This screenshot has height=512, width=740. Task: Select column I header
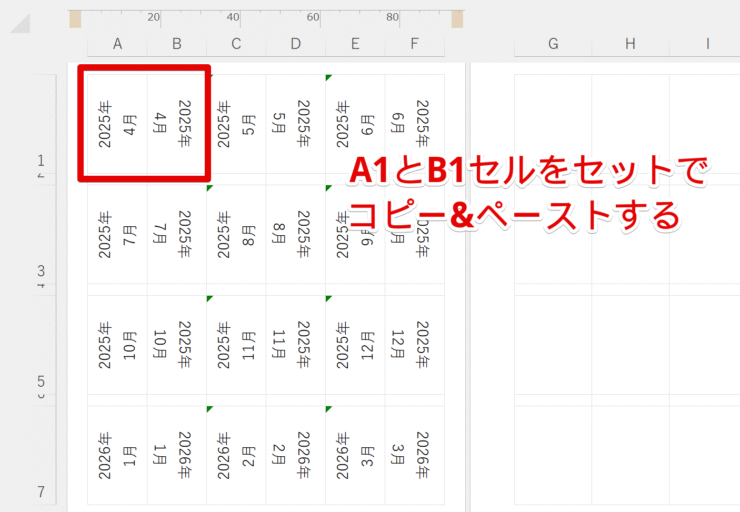click(705, 44)
